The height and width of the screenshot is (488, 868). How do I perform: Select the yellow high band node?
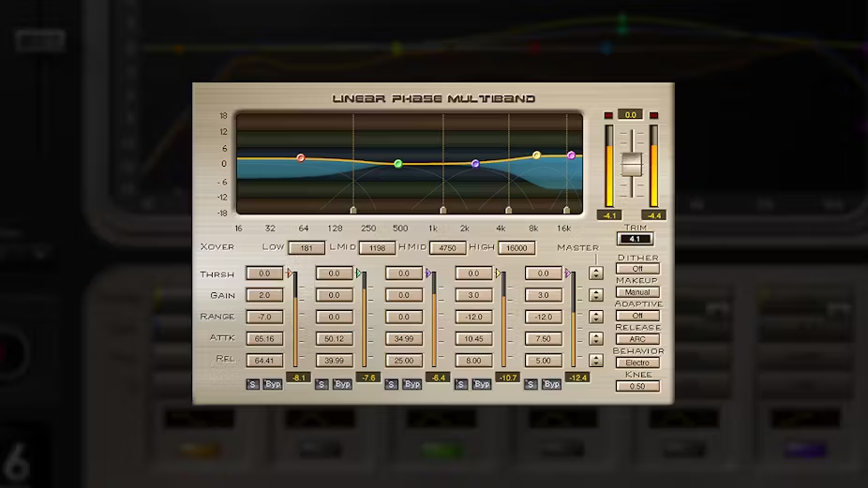537,155
